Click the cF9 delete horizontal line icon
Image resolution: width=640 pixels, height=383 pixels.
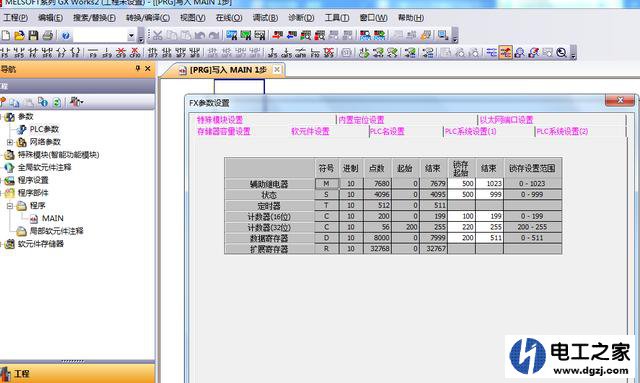tap(121, 53)
